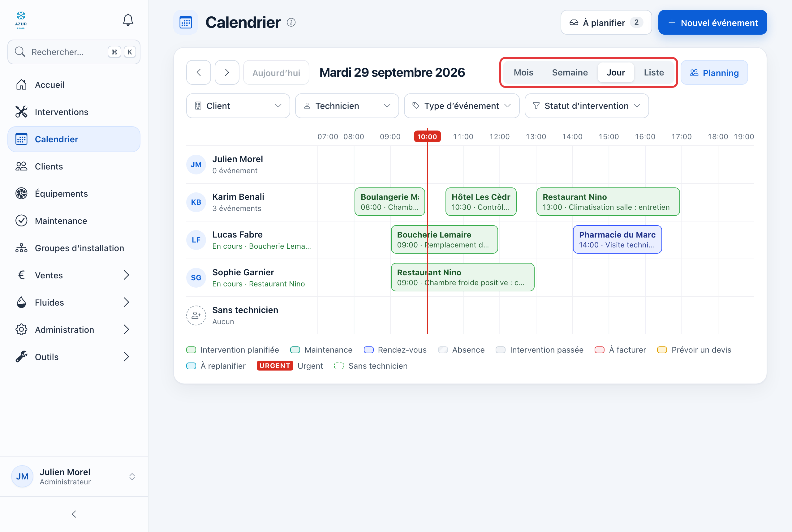The height and width of the screenshot is (532, 792).
Task: Open the Technicien filter dropdown
Action: point(347,106)
